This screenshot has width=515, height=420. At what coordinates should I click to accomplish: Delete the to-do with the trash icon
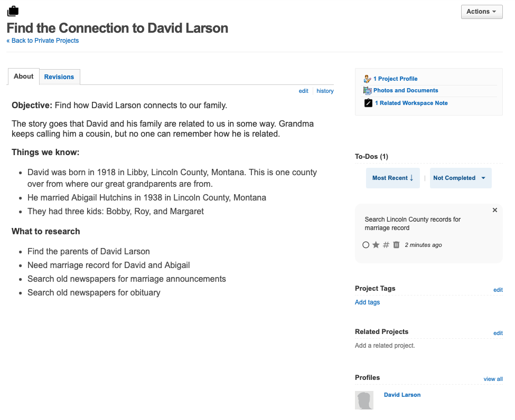click(397, 245)
